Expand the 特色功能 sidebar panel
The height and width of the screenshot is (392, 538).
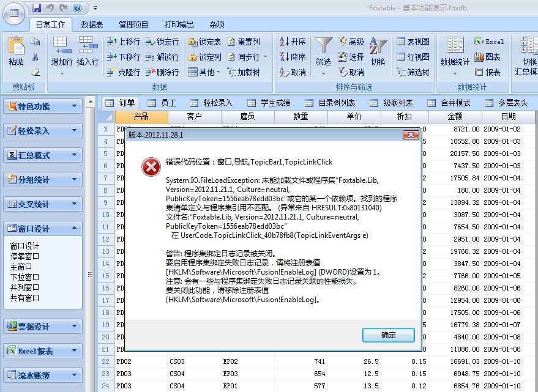click(x=43, y=106)
